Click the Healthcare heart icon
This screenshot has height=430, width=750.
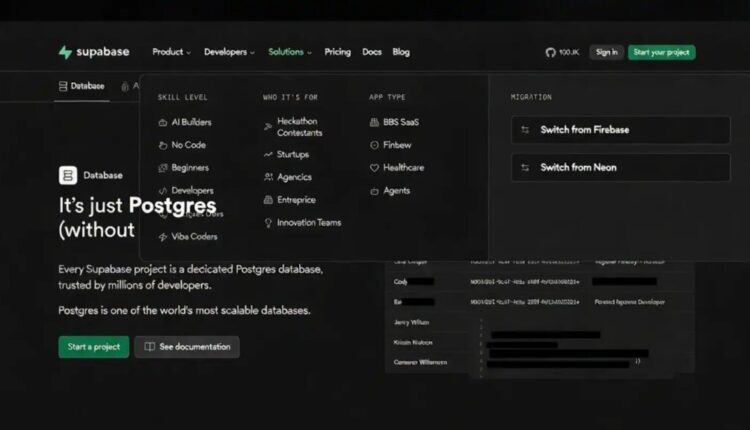(x=374, y=168)
